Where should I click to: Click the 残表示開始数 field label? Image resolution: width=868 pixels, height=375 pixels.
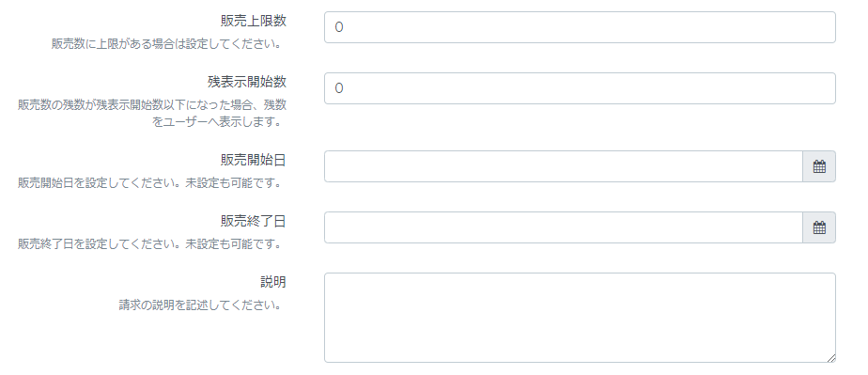(247, 82)
